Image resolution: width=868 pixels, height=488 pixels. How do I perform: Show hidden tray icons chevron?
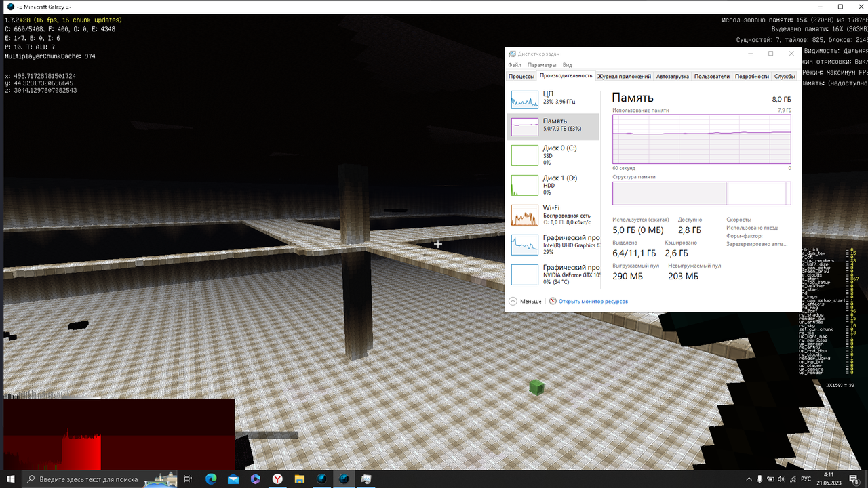(748, 479)
